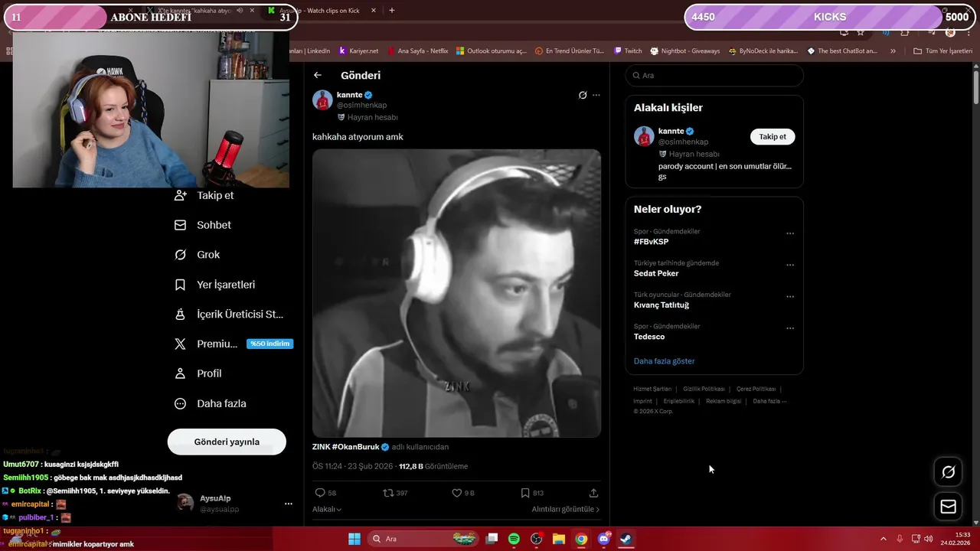This screenshot has height=551, width=980.
Task: Click the Takip et sidebar item
Action: click(x=204, y=195)
